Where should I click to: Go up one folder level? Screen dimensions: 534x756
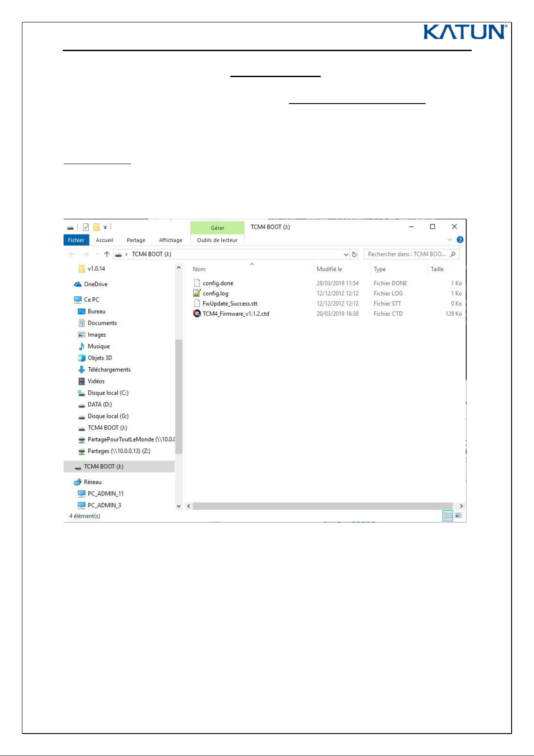[107, 254]
